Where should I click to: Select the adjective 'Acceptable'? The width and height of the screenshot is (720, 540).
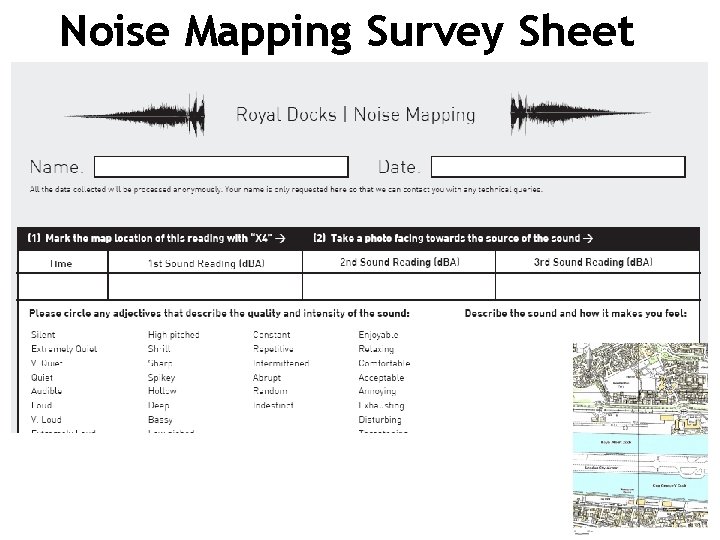coord(381,378)
